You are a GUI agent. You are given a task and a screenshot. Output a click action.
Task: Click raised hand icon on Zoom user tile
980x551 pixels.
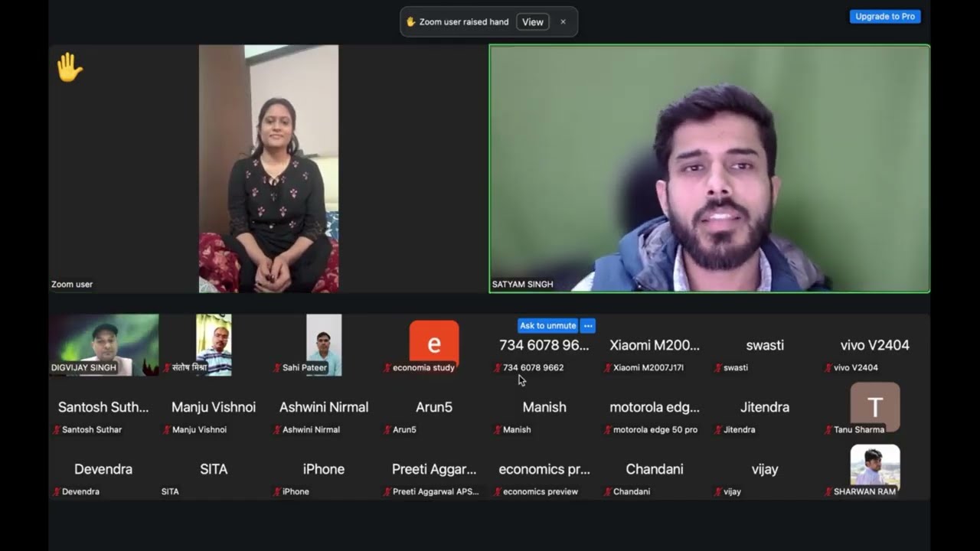pyautogui.click(x=70, y=67)
